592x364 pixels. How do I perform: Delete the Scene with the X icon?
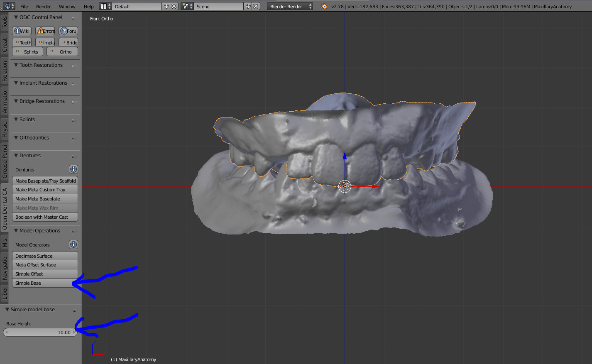click(256, 6)
